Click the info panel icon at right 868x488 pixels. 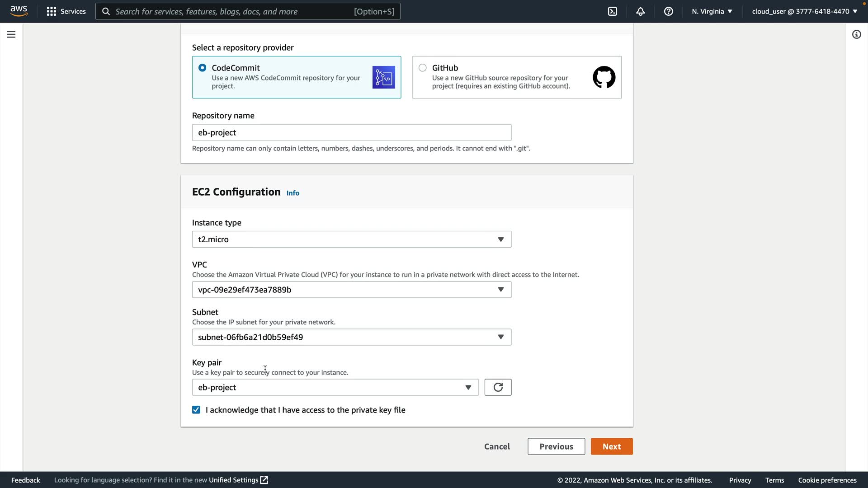[856, 34]
